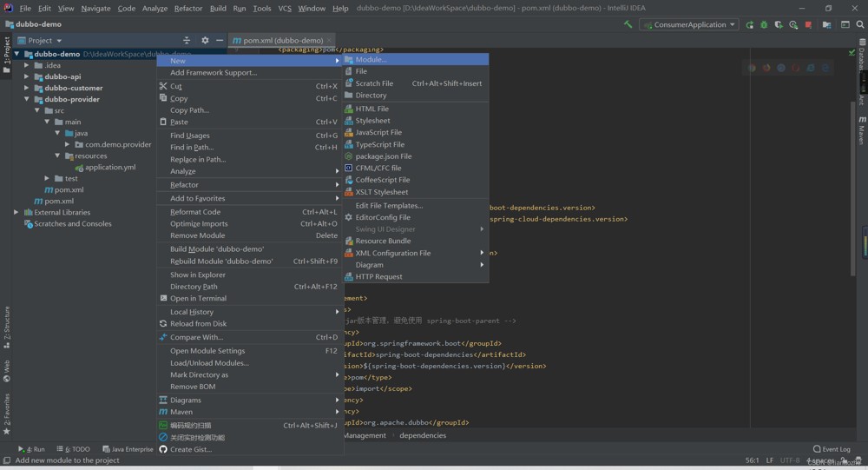Open the Event Log
Screen dimensions: 868x470
coord(832,449)
